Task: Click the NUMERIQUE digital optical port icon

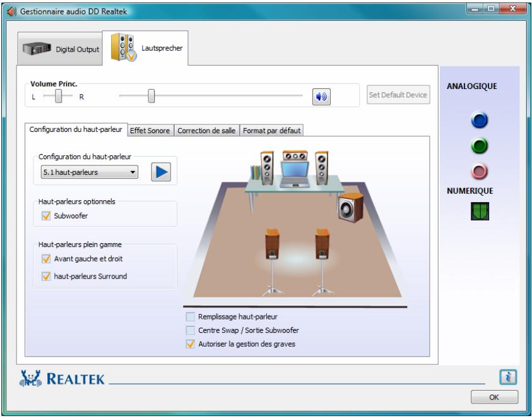Action: coord(480,211)
